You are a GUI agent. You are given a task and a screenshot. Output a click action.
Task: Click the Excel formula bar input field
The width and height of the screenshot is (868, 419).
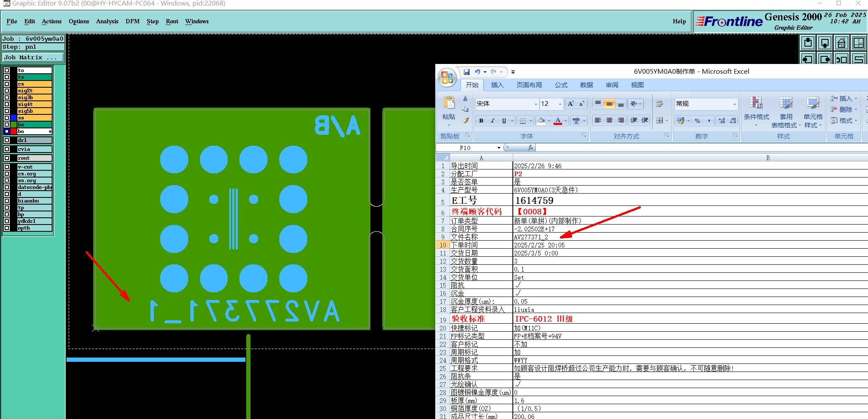(x=701, y=147)
